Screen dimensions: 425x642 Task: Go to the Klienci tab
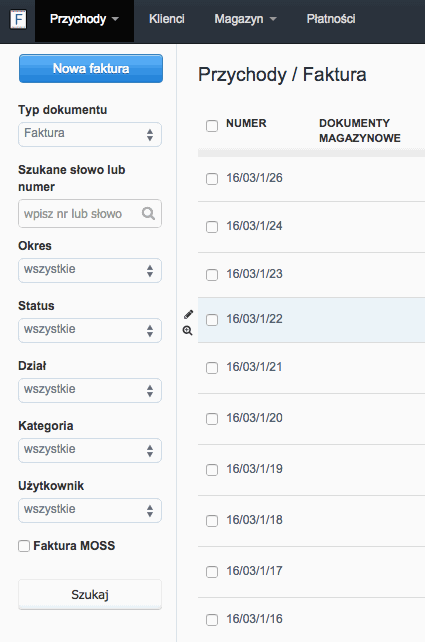coord(167,19)
